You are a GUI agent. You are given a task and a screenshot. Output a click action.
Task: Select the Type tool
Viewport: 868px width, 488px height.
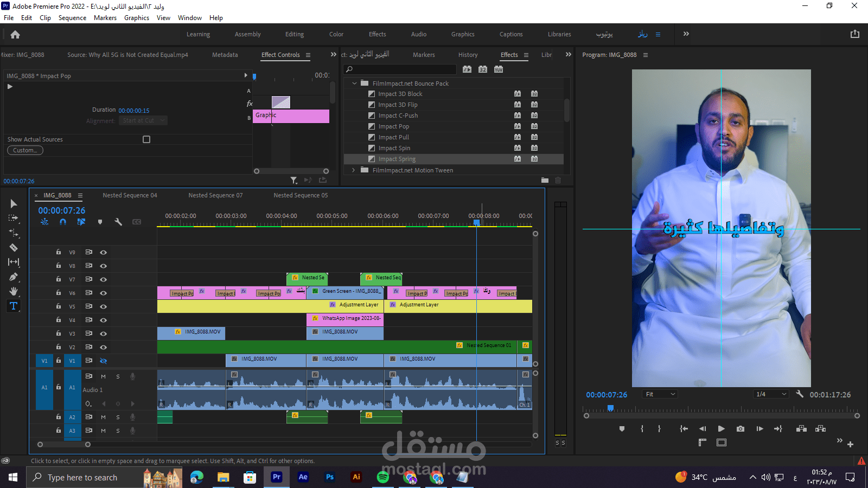pyautogui.click(x=14, y=306)
